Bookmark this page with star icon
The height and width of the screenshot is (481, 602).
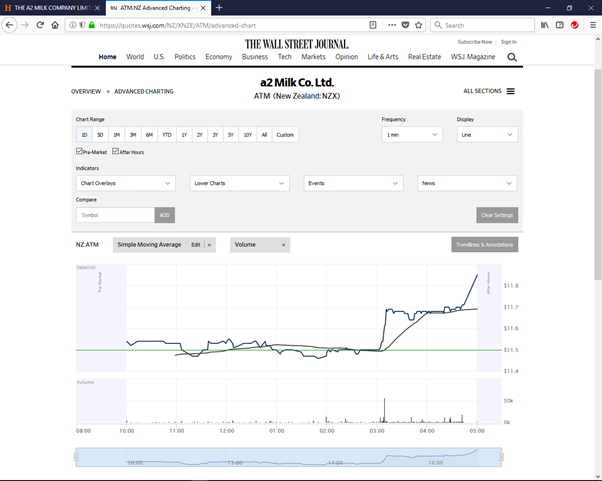[x=418, y=25]
